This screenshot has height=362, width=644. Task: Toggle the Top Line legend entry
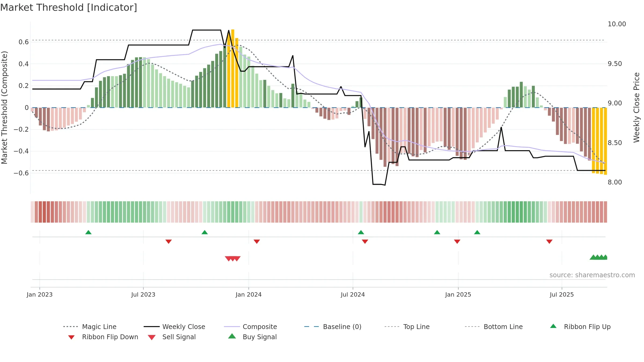coord(407,327)
